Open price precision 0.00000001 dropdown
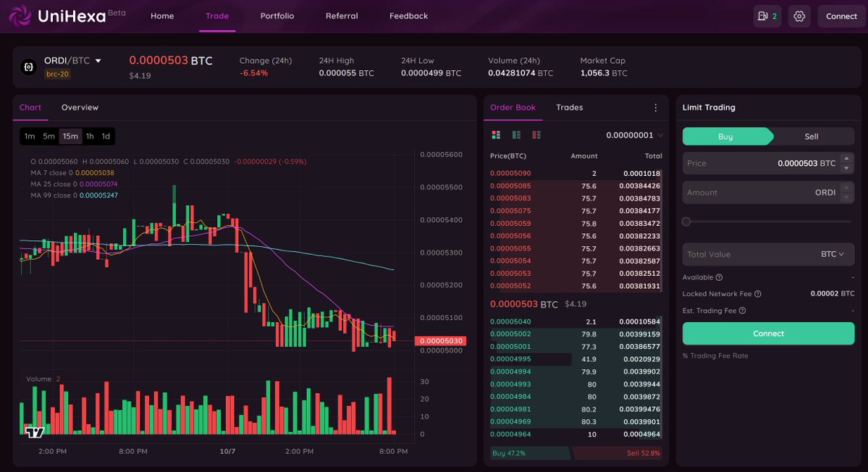The width and height of the screenshot is (868, 472). [x=634, y=135]
